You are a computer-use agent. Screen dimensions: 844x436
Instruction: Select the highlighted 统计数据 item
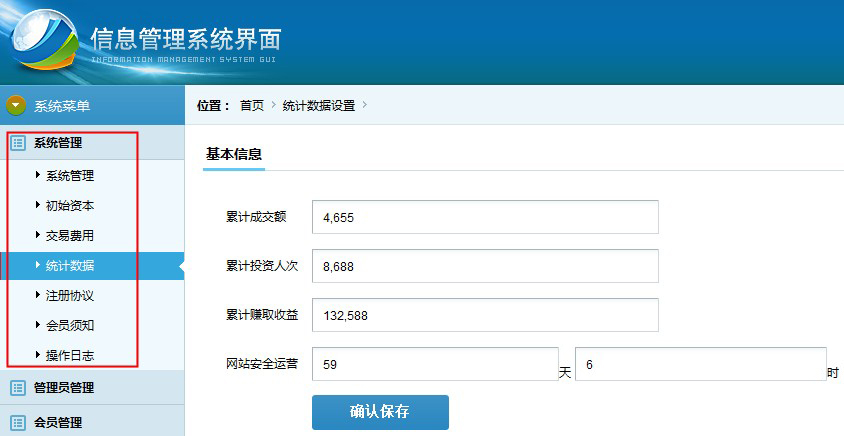pos(69,266)
